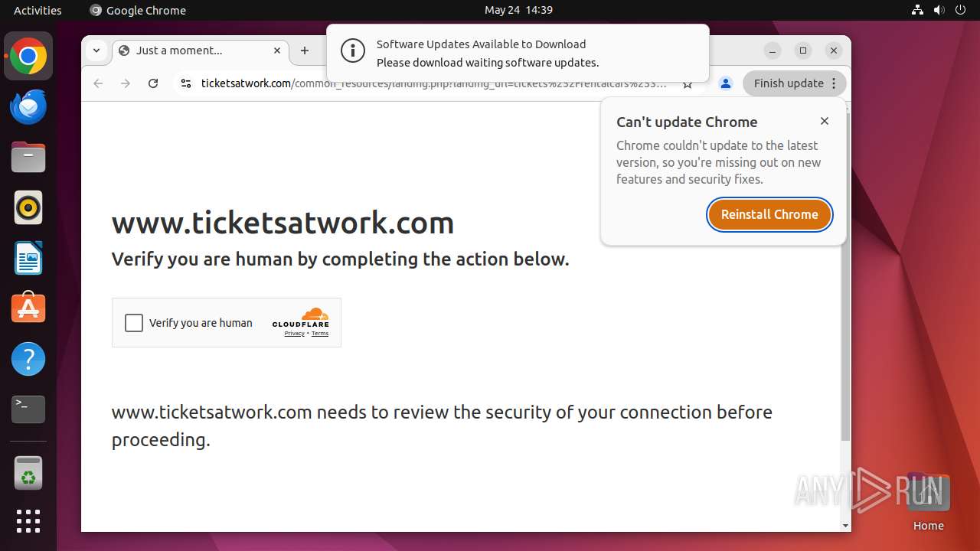The height and width of the screenshot is (551, 980).
Task: Close the Chrome window
Action: pos(834,51)
